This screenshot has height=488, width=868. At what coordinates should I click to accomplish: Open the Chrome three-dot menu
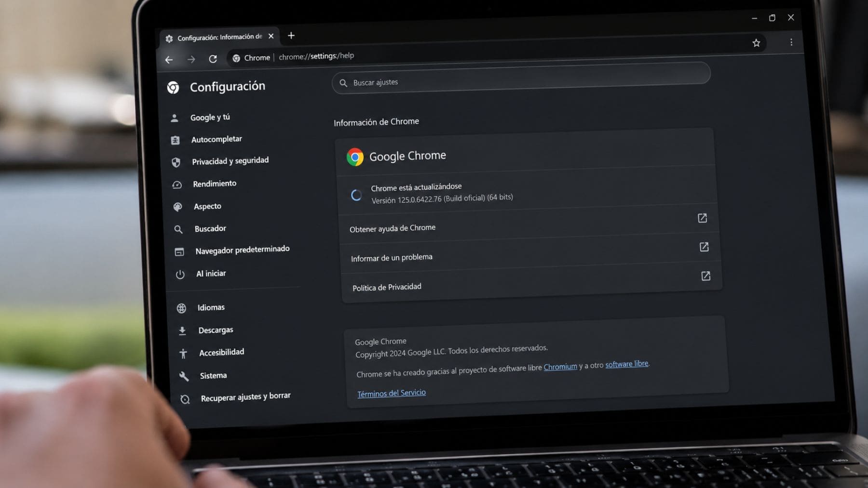[x=791, y=42]
